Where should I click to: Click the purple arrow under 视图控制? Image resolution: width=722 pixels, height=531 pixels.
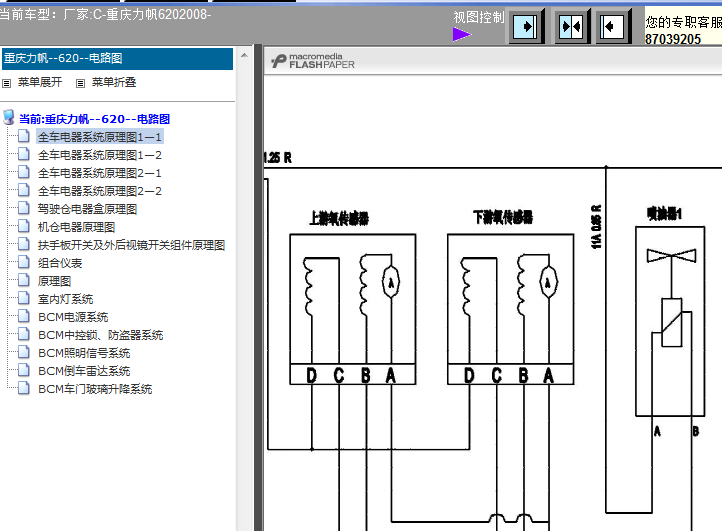pos(462,34)
